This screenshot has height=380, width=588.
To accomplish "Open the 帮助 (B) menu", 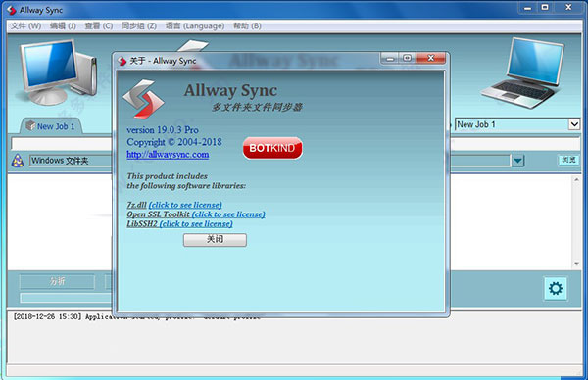I will point(247,25).
